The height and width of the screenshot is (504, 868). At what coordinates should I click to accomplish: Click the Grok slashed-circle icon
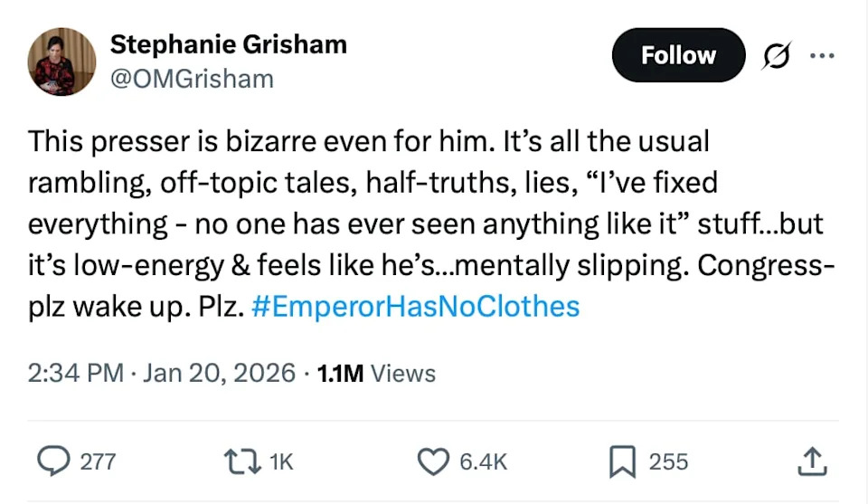pos(777,56)
